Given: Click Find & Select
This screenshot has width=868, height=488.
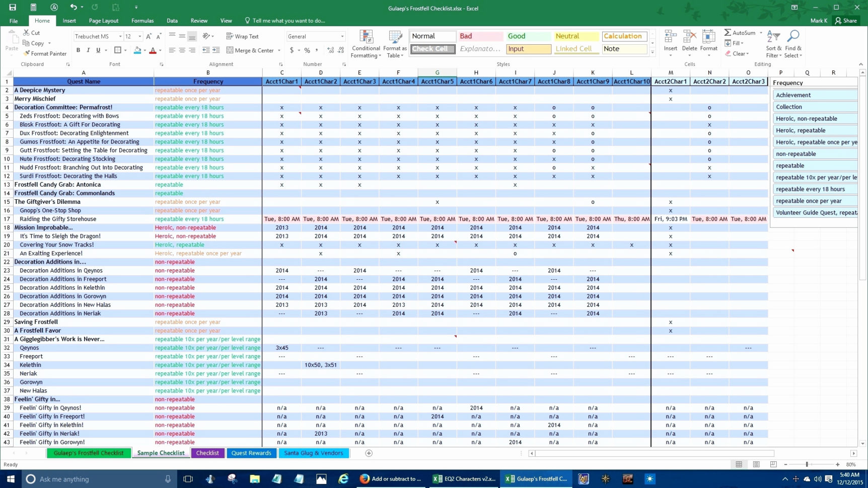Looking at the screenshot, I should pyautogui.click(x=793, y=44).
